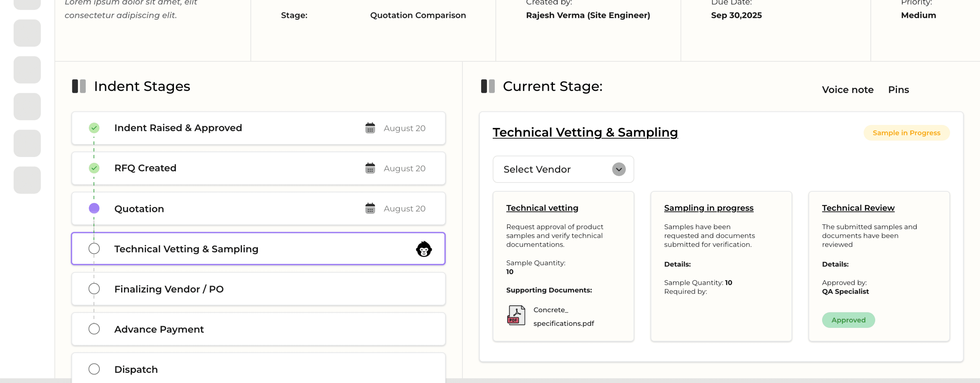The width and height of the screenshot is (980, 383).
Task: Click calendar icon in RFQ Created row
Action: click(370, 168)
